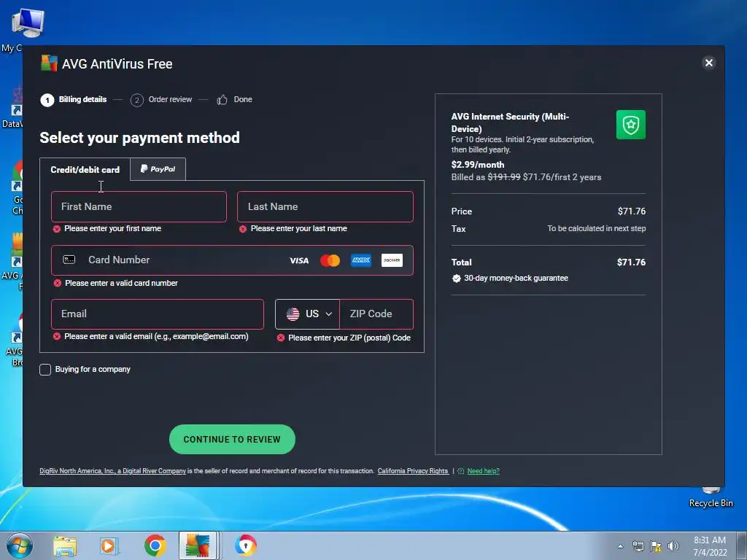Focus the First Name field
Viewport: 747px width, 560px height.
tap(139, 206)
